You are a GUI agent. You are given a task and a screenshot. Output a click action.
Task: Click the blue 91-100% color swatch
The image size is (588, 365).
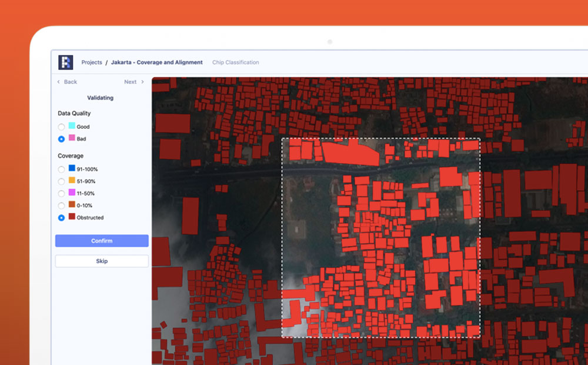coord(72,168)
